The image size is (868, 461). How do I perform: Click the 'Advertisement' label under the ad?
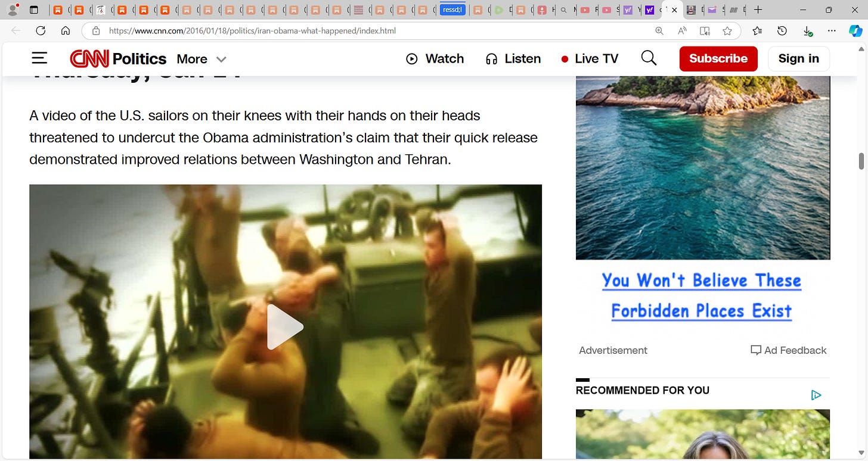[x=613, y=350]
